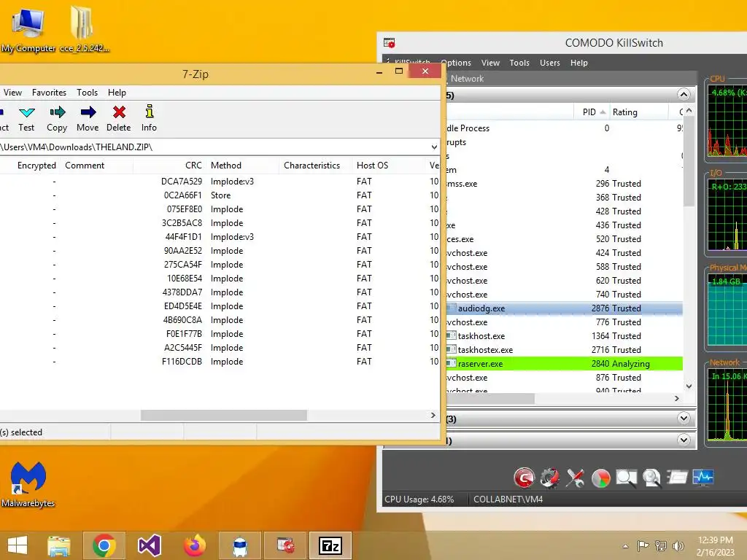The width and height of the screenshot is (747, 560).
Task: Click the blue monitor pulse icon in KillSwitch
Action: pyautogui.click(x=703, y=477)
